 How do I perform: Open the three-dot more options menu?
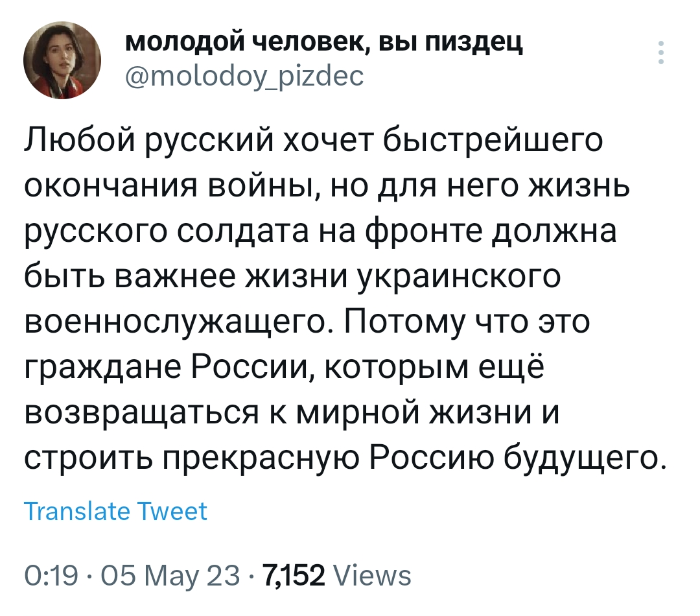coord(660,53)
